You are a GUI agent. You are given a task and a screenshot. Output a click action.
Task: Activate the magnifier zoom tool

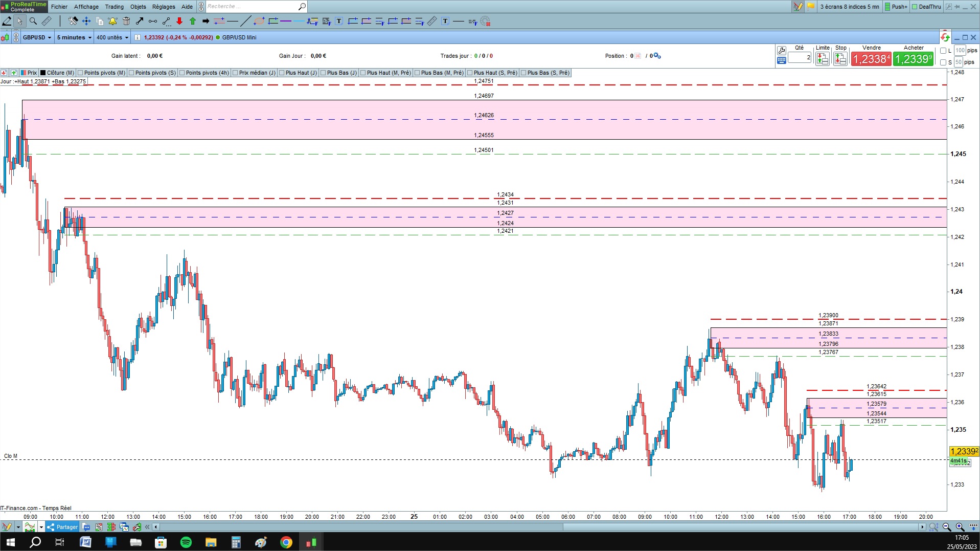pos(33,21)
